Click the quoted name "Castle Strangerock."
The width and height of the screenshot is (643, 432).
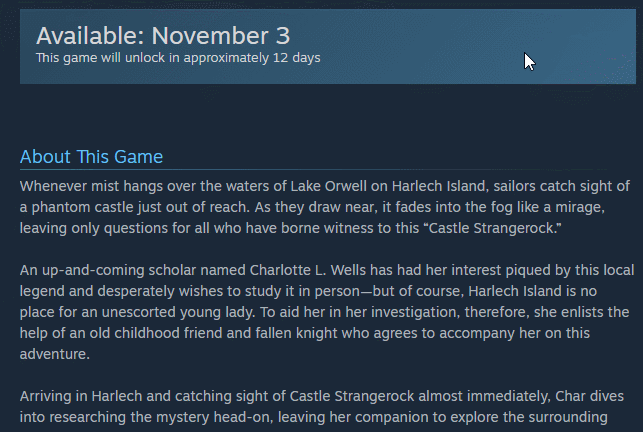point(495,228)
